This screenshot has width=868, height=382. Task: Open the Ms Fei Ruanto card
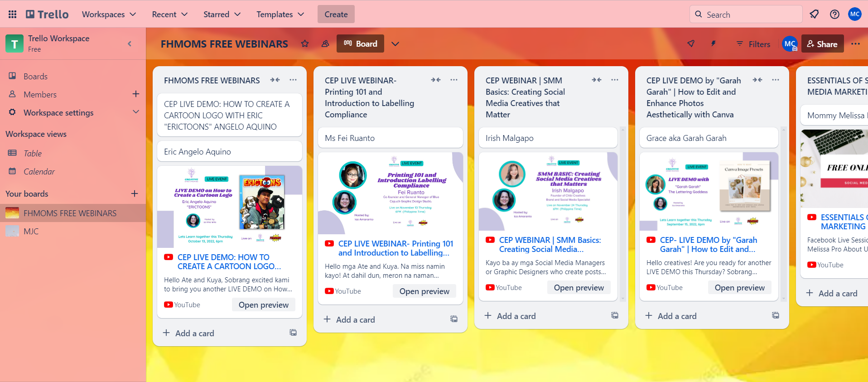click(391, 138)
